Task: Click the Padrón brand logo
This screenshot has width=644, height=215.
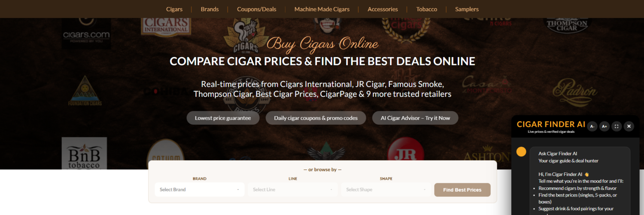Action: [575, 90]
